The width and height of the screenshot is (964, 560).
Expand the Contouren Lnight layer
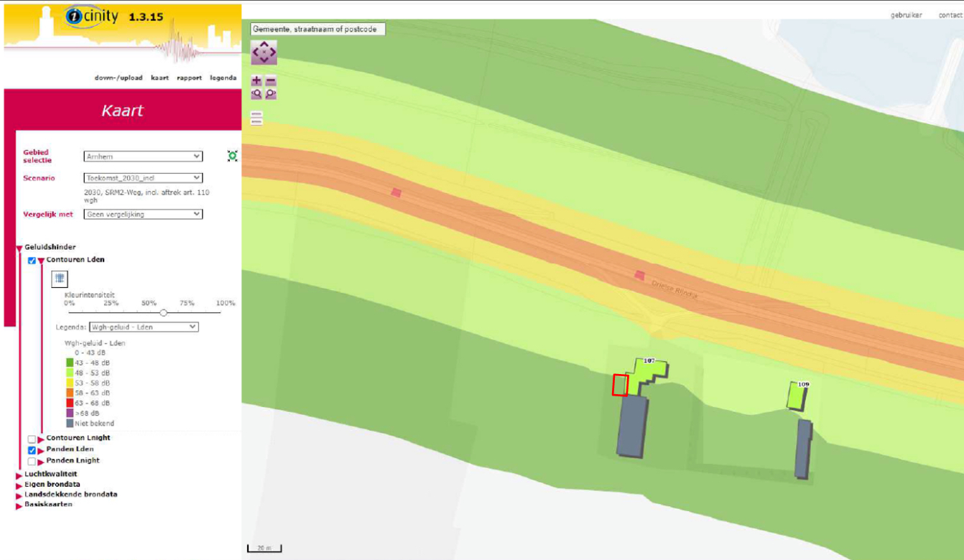pos(41,439)
